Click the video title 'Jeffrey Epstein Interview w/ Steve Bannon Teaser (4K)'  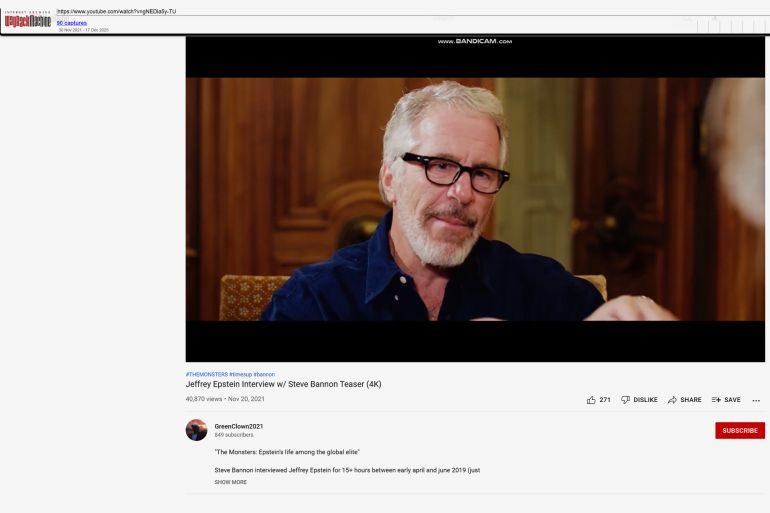click(283, 384)
